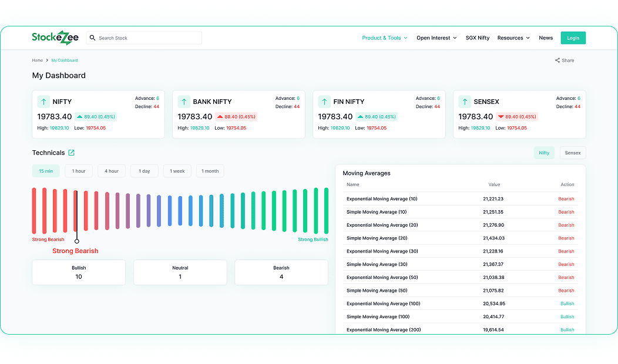Click the large Strong Bearish result text

coord(75,251)
